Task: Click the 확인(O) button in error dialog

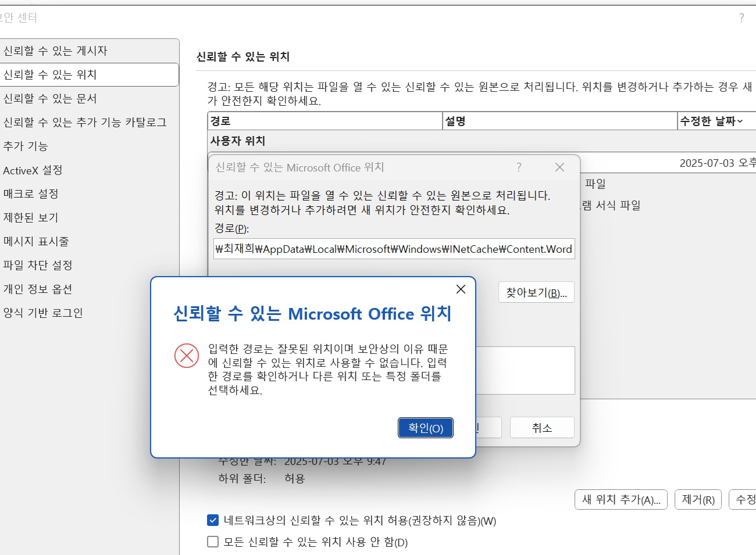Action: click(x=425, y=428)
